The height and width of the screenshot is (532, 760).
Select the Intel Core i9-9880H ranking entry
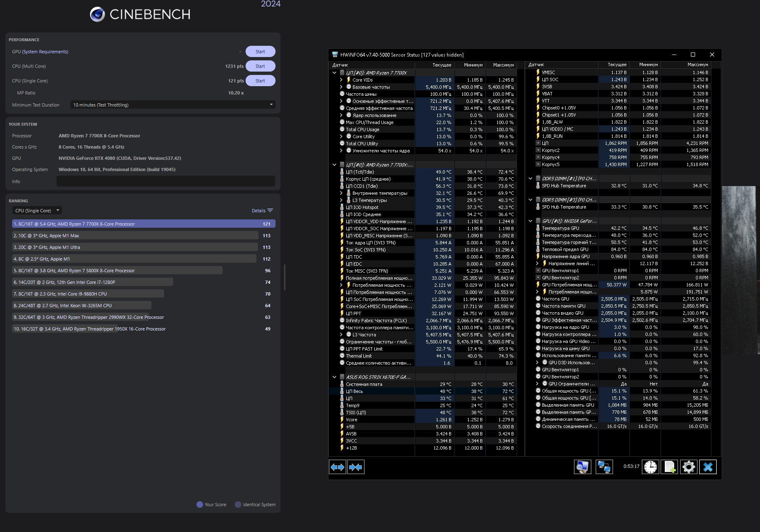click(144, 294)
